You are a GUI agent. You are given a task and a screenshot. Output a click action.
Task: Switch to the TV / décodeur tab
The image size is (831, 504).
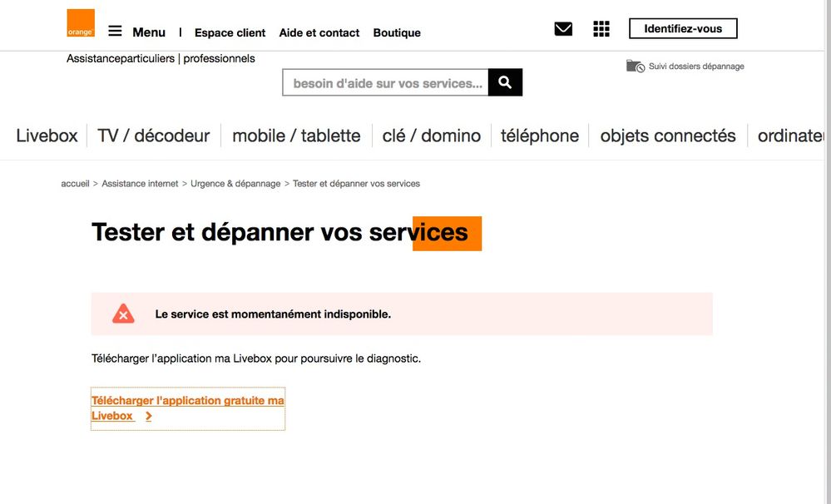point(153,136)
